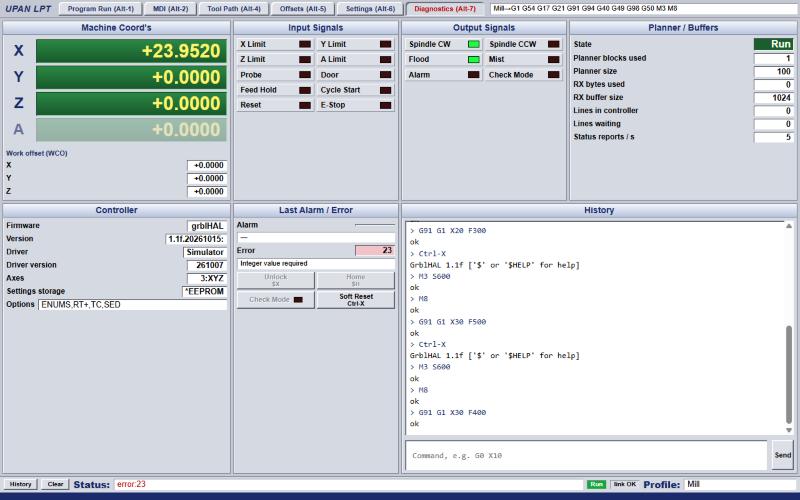Click the Clear button in status bar
This screenshot has height=500, width=800.
(55, 484)
